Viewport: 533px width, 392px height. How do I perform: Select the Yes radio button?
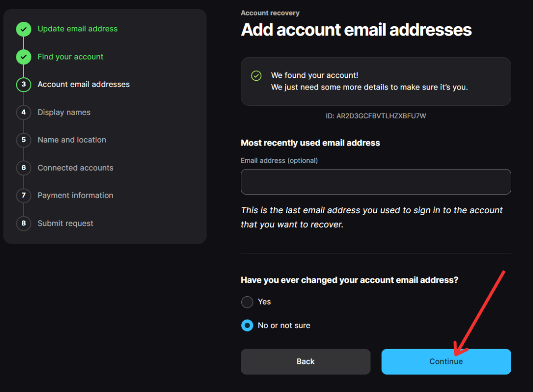247,302
